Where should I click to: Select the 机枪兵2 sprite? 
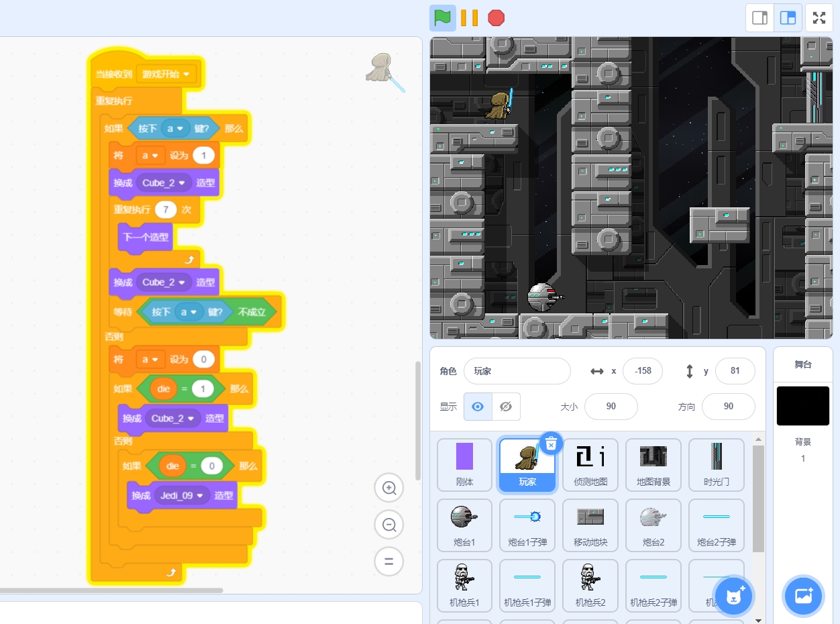590,585
